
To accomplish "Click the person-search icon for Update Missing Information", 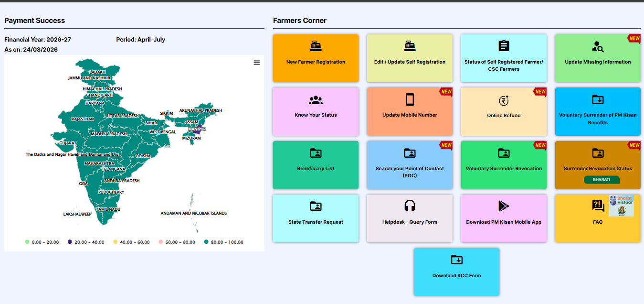I will tap(598, 46).
